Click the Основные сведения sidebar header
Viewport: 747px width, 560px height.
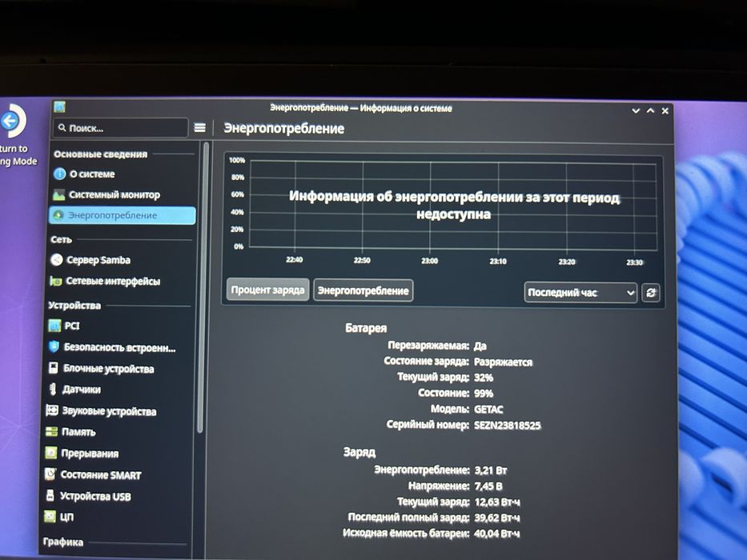click(x=101, y=154)
